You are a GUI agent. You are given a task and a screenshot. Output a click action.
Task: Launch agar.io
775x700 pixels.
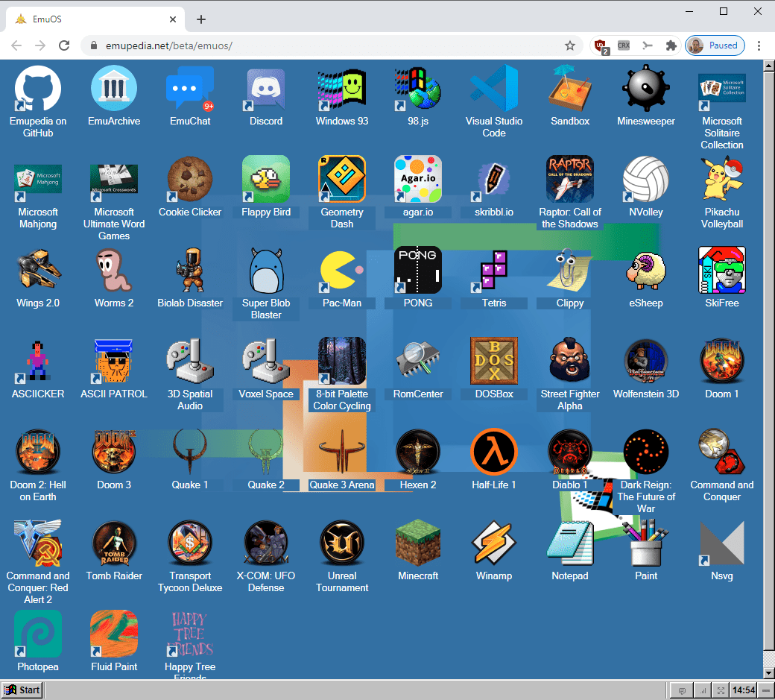coord(418,179)
